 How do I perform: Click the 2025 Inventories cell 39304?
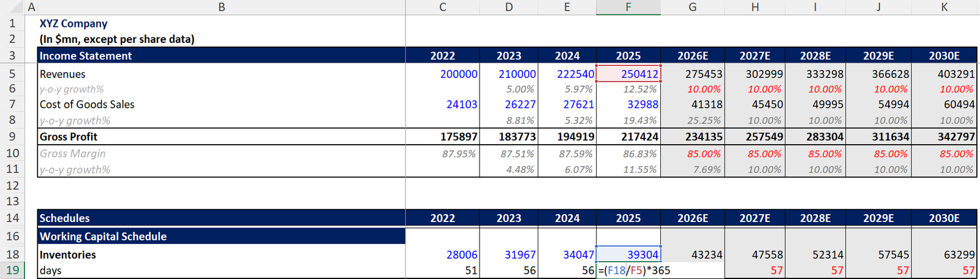click(628, 254)
